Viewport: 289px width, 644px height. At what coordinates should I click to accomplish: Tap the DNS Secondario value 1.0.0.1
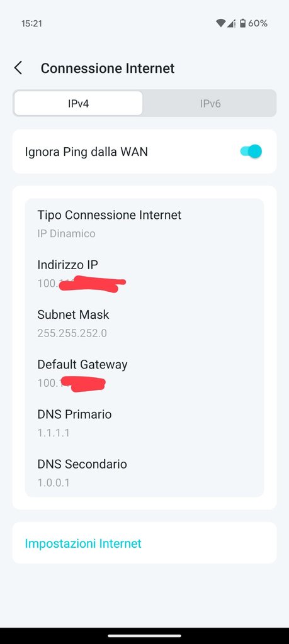(x=54, y=482)
